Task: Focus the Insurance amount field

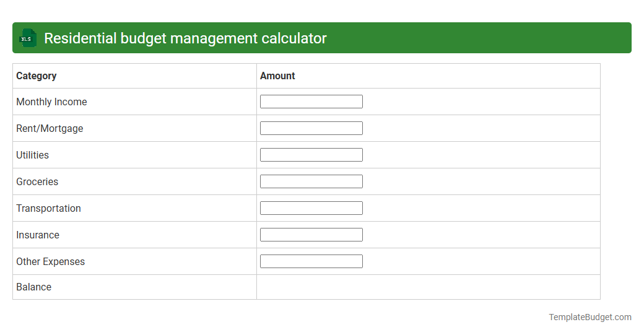Action: click(x=311, y=235)
